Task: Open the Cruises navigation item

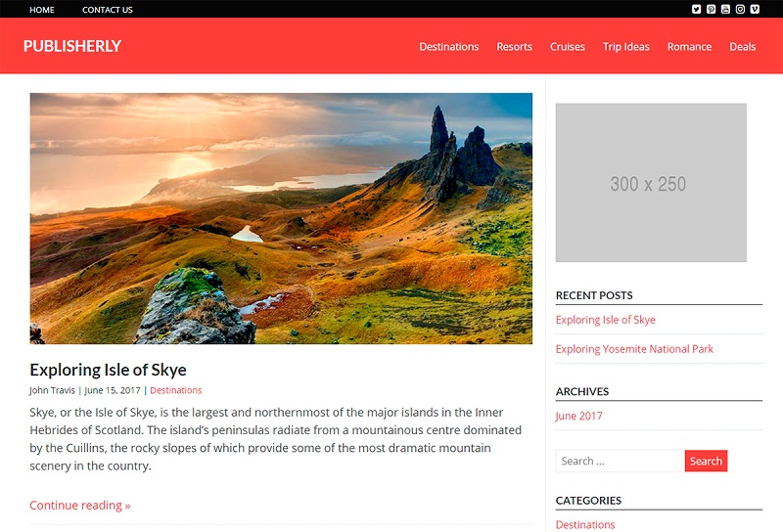Action: pyautogui.click(x=568, y=46)
